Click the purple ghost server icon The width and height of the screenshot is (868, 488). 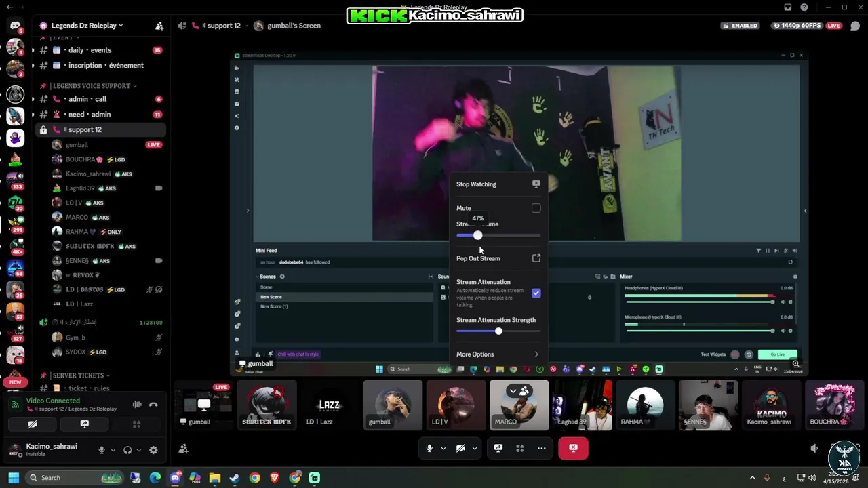click(x=15, y=138)
